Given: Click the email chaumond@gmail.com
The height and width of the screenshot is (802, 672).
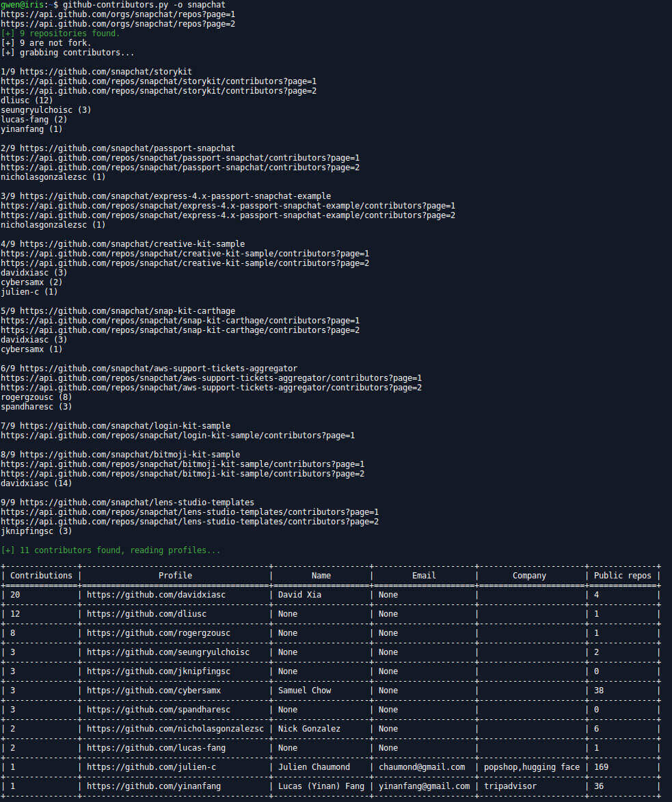Looking at the screenshot, I should pos(422,767).
